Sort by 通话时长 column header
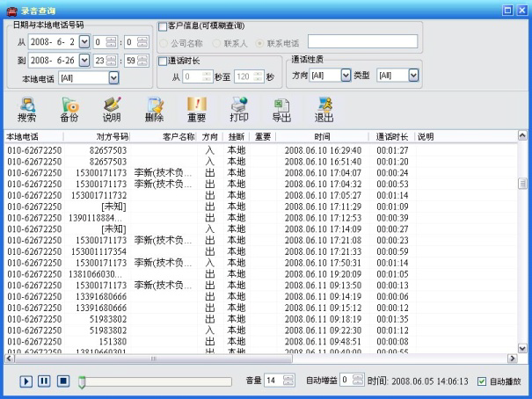 coord(392,137)
